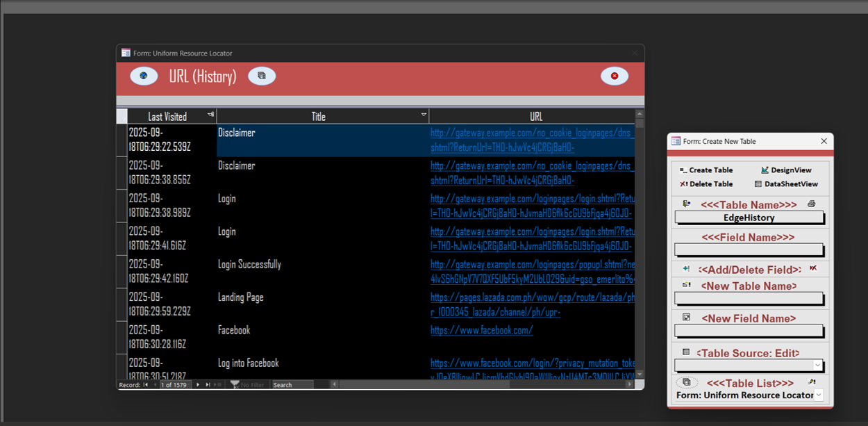Go to previous record in navigation bar

155,384
